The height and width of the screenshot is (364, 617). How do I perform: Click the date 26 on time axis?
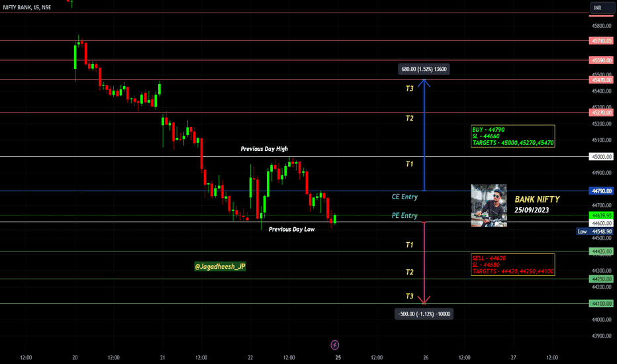click(426, 357)
